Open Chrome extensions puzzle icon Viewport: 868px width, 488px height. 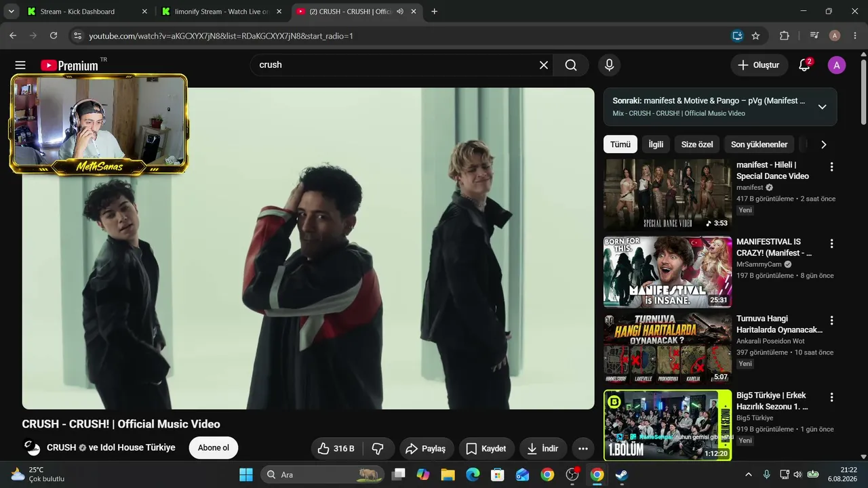pos(785,36)
